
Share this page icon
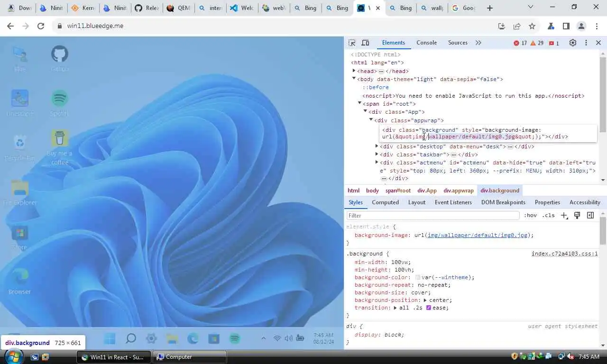[x=517, y=26]
